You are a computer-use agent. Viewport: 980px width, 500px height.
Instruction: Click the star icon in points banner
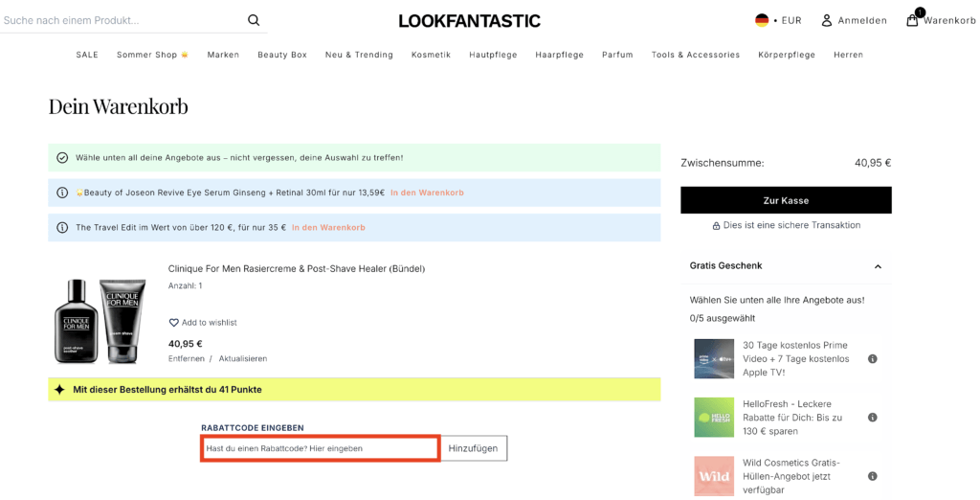[x=59, y=390]
